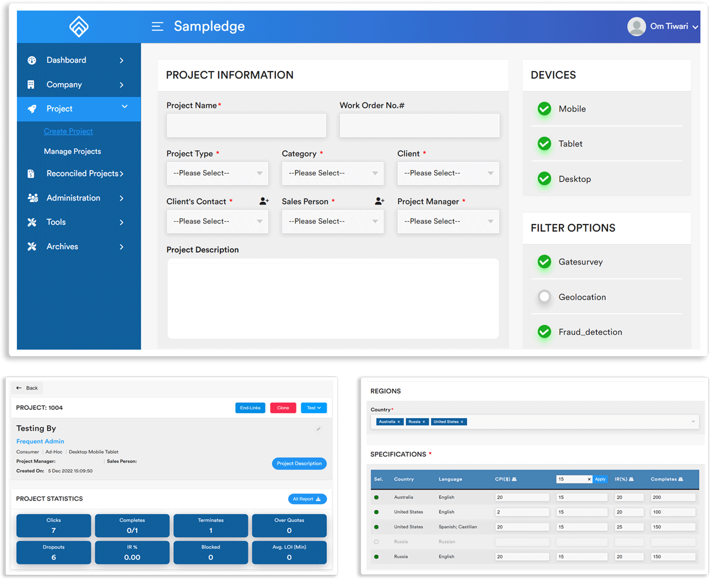Click the add-person icon beside Sales Person
The height and width of the screenshot is (588, 715).
380,201
